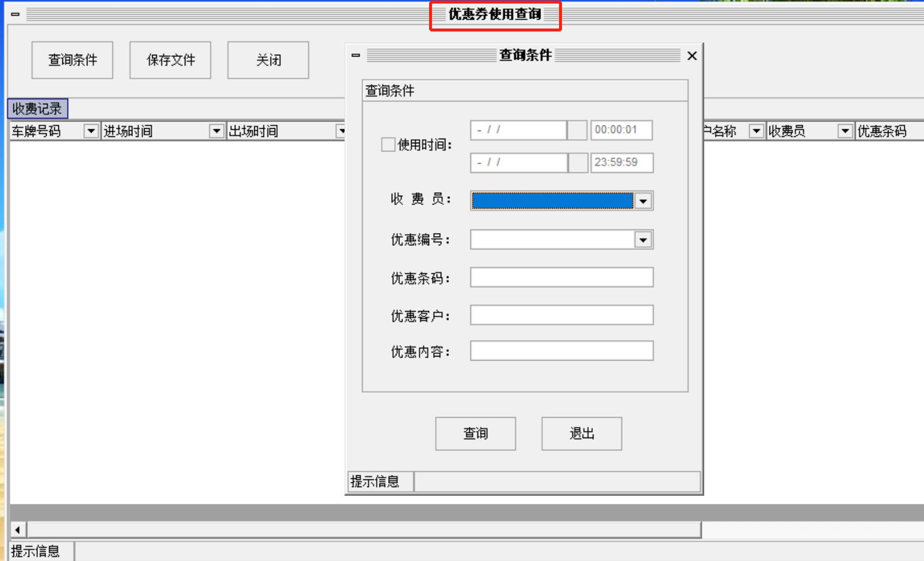Click the 查询条件 dialog title bar text
Image resolution: width=924 pixels, height=561 pixels.
click(525, 55)
